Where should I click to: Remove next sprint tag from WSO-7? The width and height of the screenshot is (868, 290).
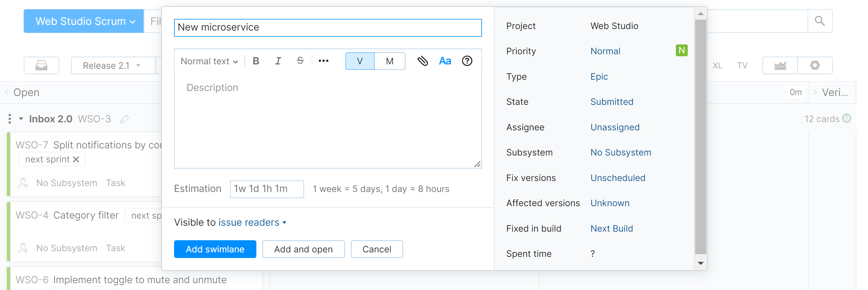[76, 159]
